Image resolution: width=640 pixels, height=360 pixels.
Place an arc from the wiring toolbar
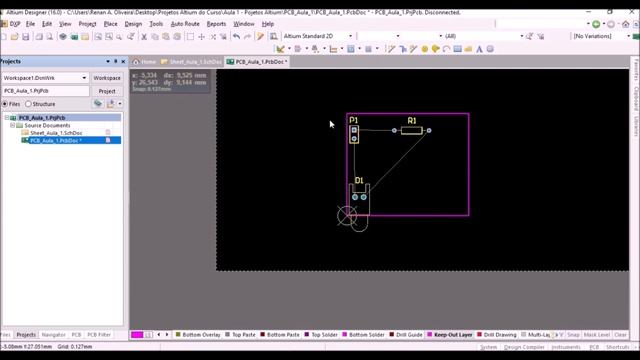pyautogui.click(x=446, y=49)
